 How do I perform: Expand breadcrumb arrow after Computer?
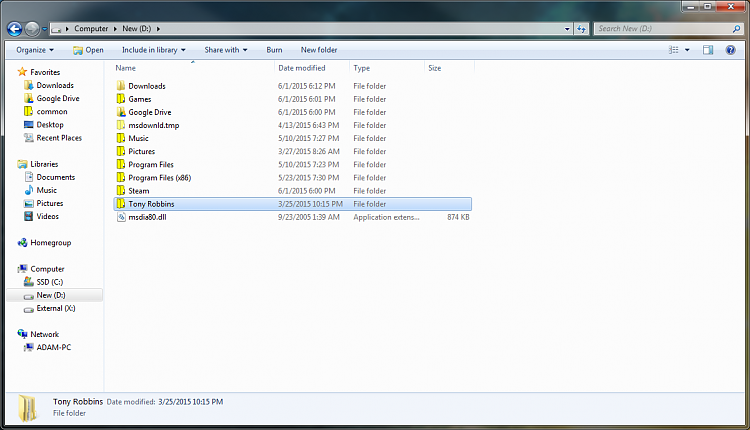(x=115, y=29)
